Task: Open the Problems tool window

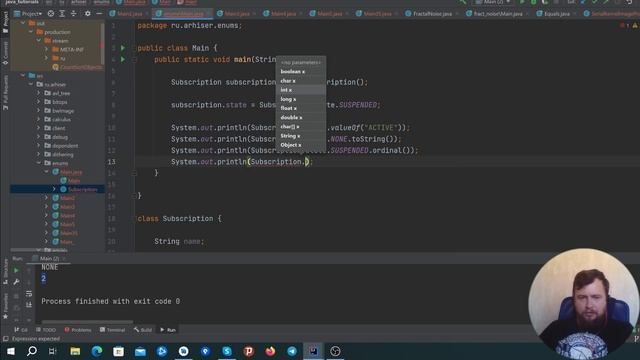Action: 78,329
